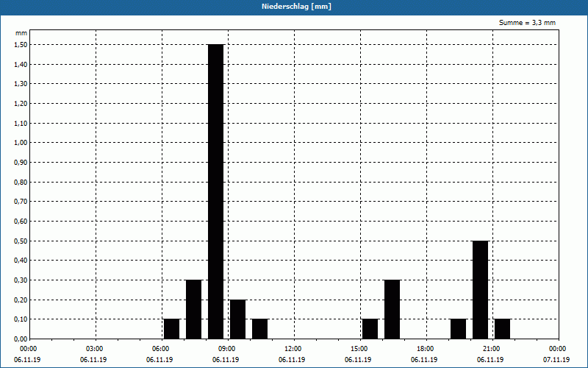Screen dimensions: 588x368
Task: Select the Summe = 3,3 mm label
Action: 527,23
